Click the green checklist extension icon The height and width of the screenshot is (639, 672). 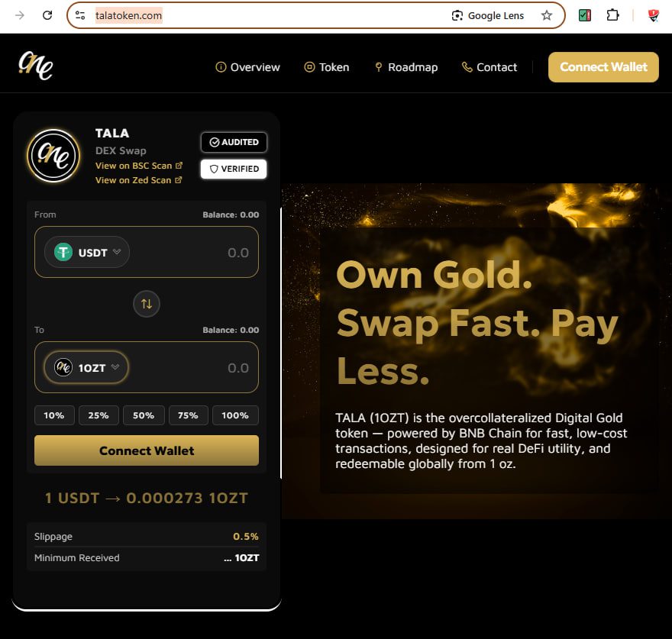585,15
